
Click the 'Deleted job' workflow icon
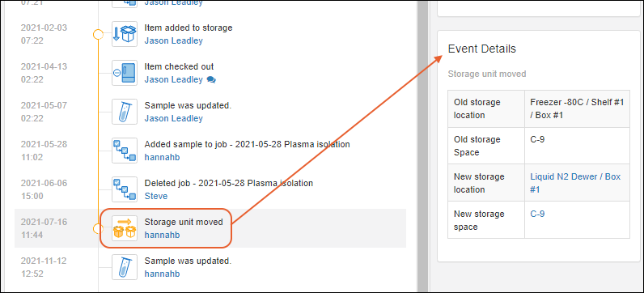125,189
